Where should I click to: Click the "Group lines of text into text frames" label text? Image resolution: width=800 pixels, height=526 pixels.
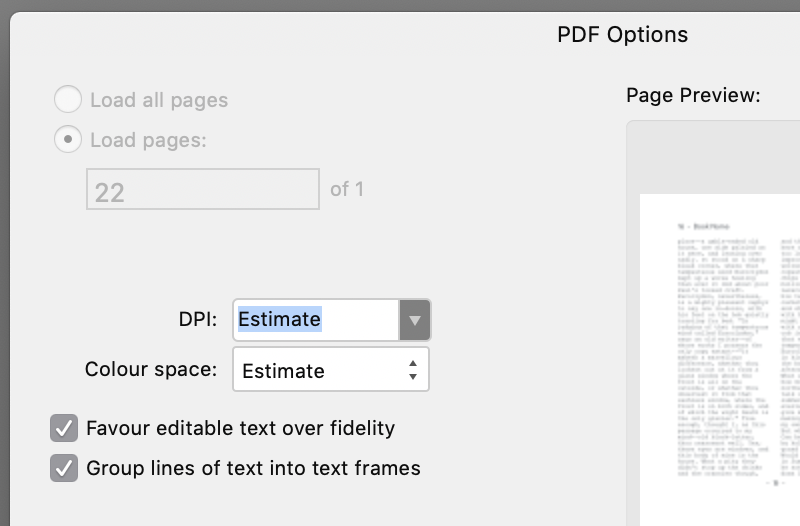253,468
